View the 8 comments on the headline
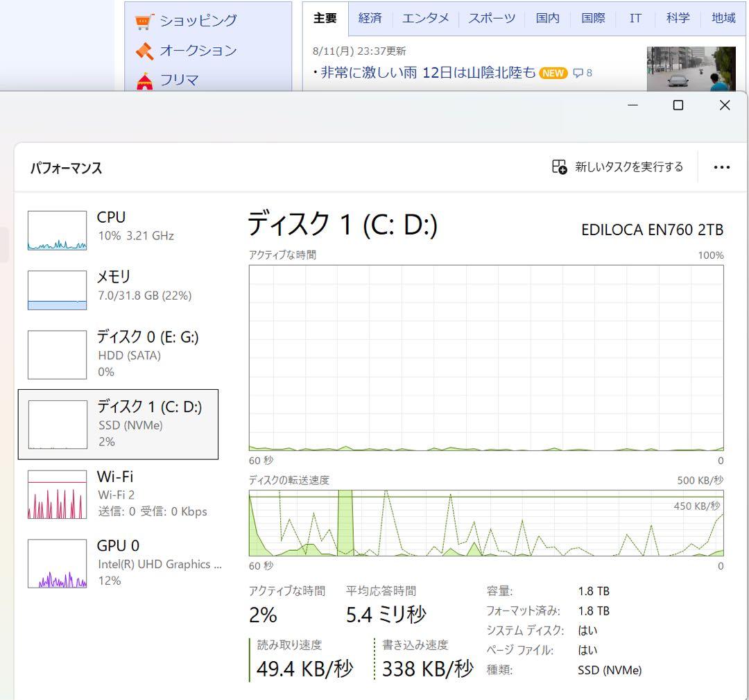Viewport: 749px width, 700px height. coord(583,72)
